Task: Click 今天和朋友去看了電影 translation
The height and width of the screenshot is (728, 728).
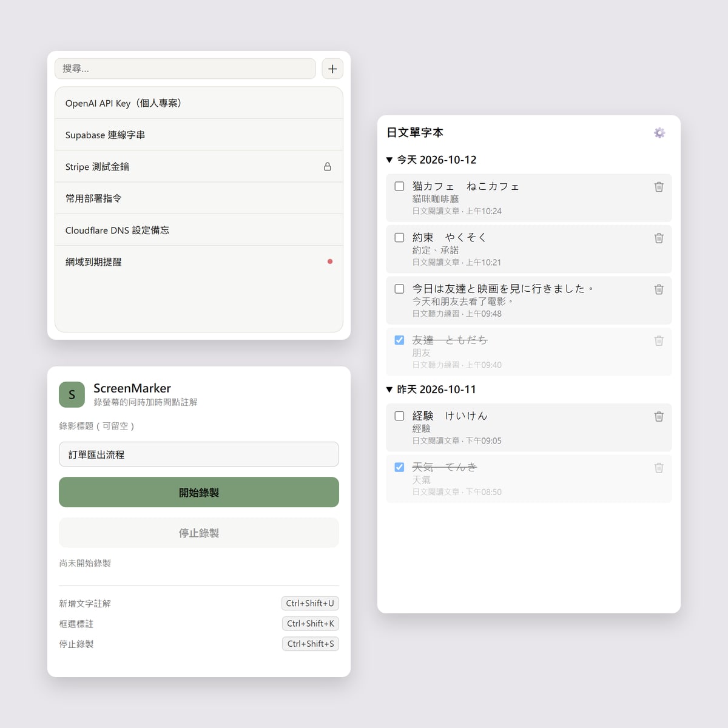Action: pos(463,302)
